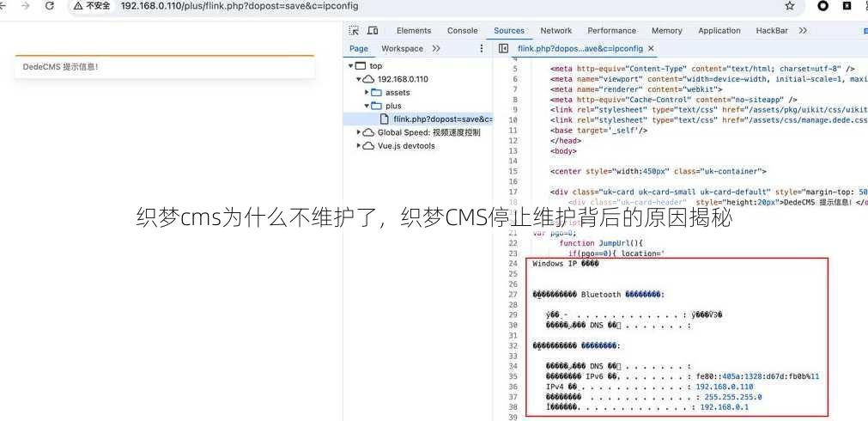Switch to the Console tab

coord(462,30)
